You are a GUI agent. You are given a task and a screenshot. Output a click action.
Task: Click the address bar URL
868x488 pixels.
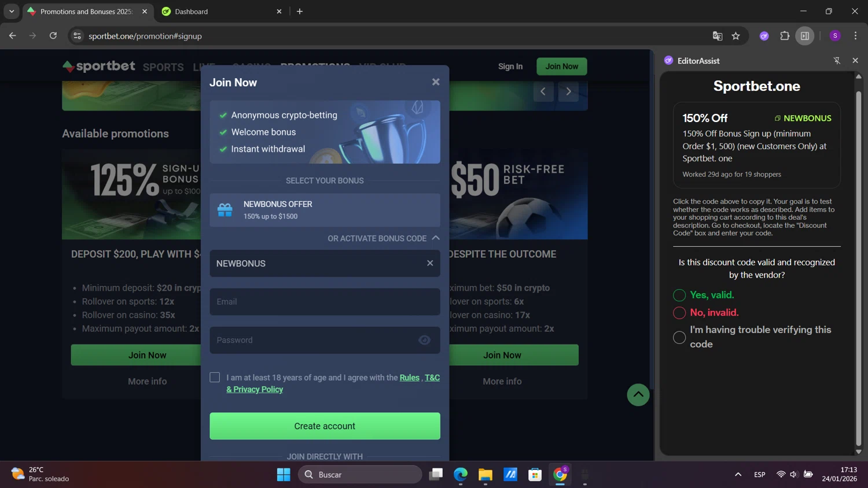pos(145,36)
